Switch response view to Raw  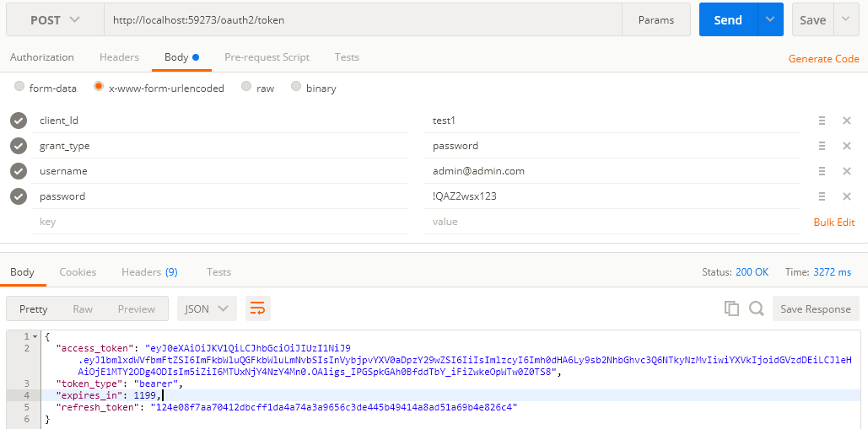point(83,309)
